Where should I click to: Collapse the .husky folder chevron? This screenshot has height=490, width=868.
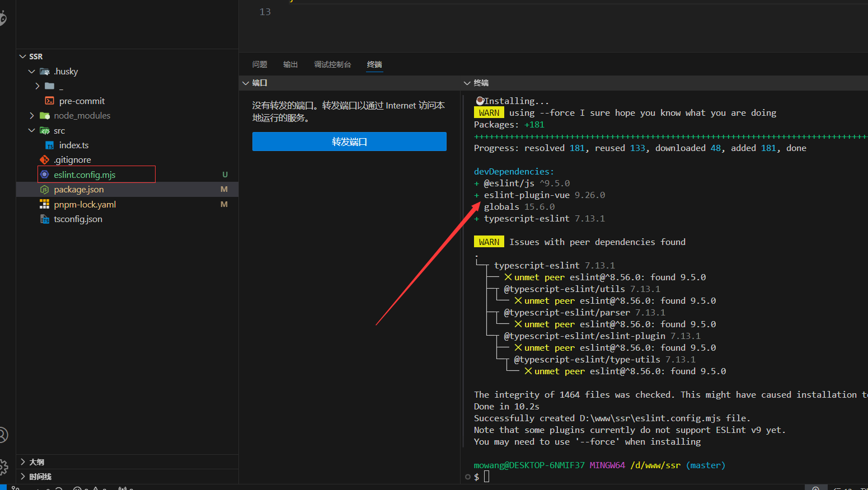(x=32, y=72)
